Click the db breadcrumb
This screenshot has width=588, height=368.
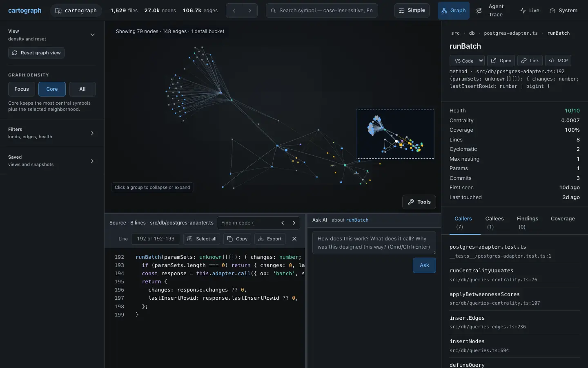pos(472,33)
